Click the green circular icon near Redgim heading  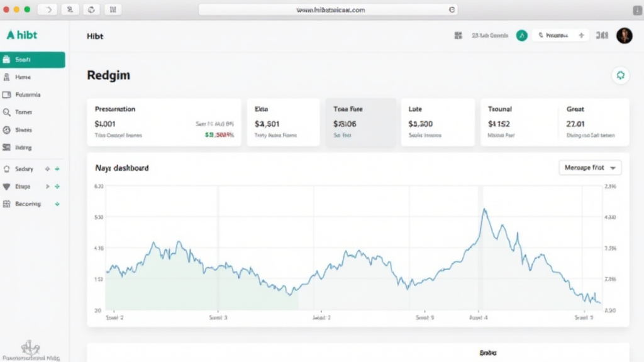[620, 75]
